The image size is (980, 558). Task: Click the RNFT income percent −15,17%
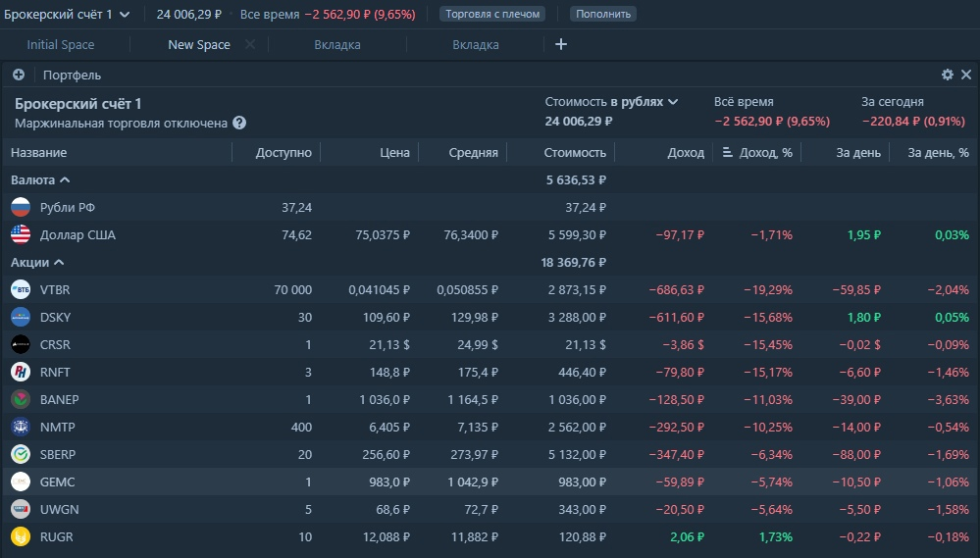[x=768, y=373]
